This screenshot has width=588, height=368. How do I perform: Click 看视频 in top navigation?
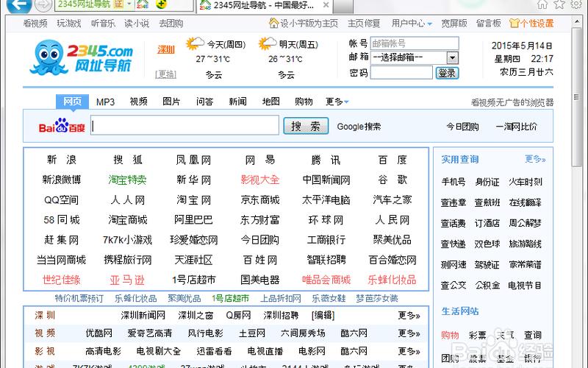pos(35,24)
